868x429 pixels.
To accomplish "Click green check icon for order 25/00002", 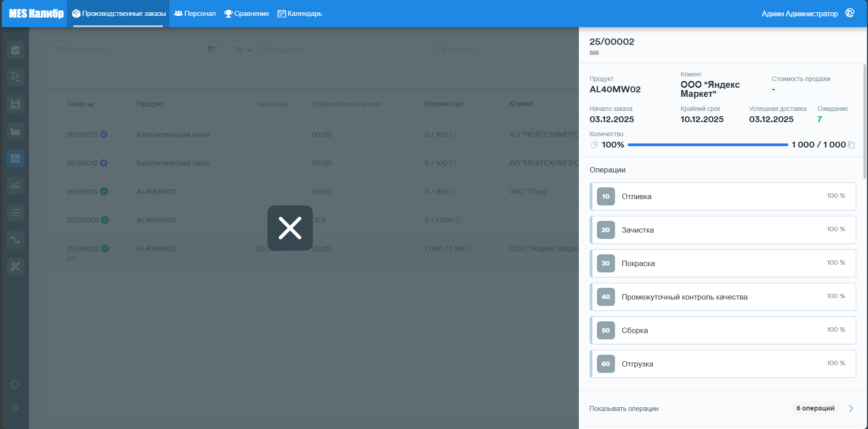I will point(105,248).
